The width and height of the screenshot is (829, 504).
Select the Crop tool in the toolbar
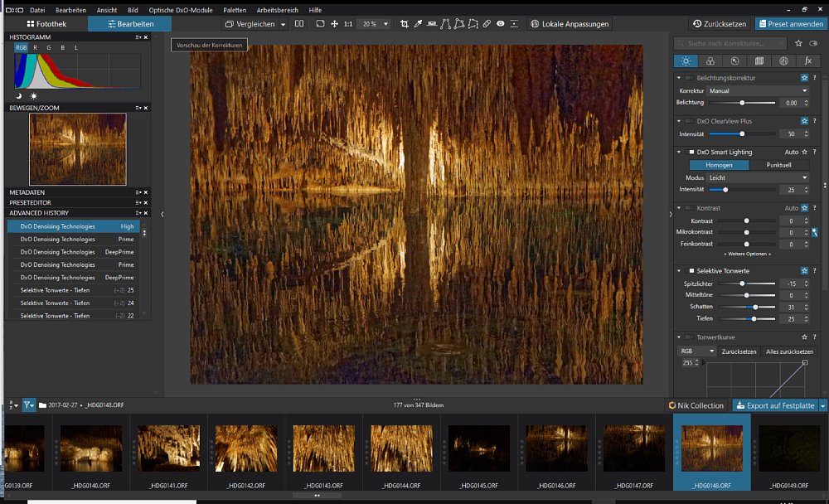(405, 23)
